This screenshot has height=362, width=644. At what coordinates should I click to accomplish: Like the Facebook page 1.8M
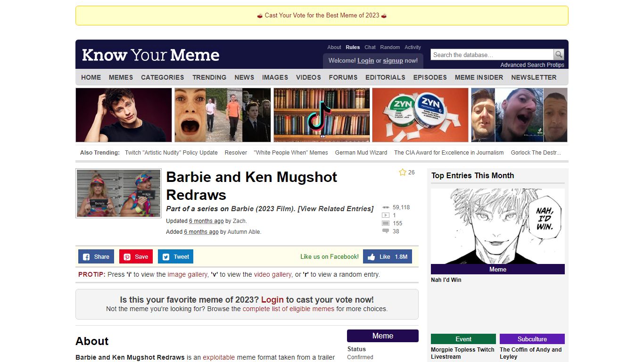(x=388, y=257)
